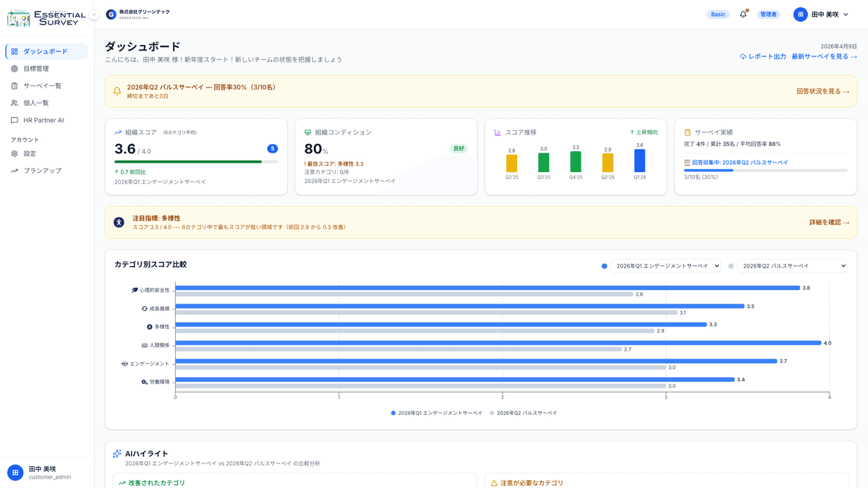This screenshot has height=488, width=868.
Task: Click 最新サーベイを見る link
Action: [824, 56]
